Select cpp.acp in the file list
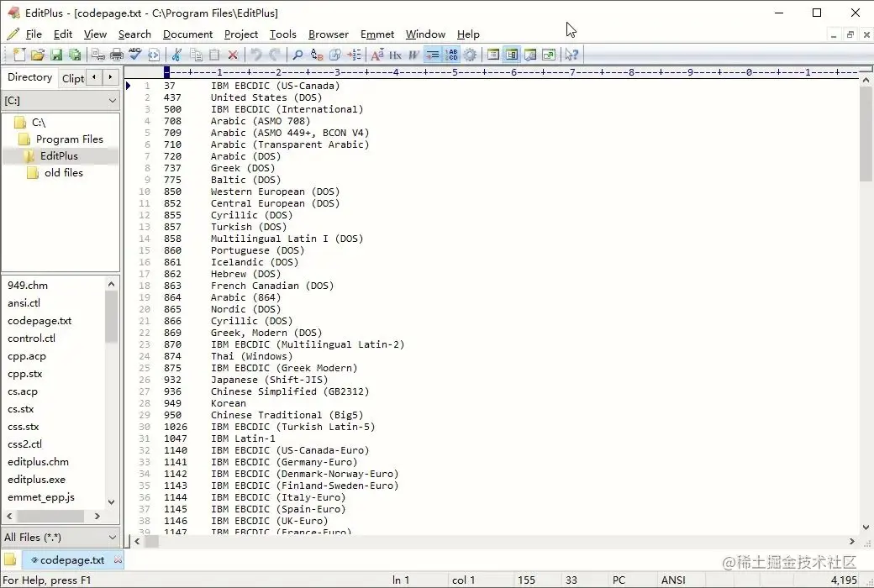 tap(27, 356)
